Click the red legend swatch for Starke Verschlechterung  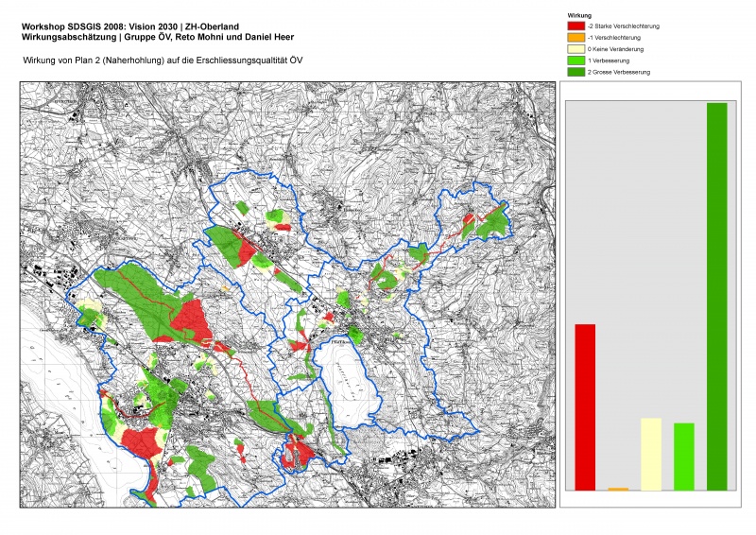pos(576,26)
